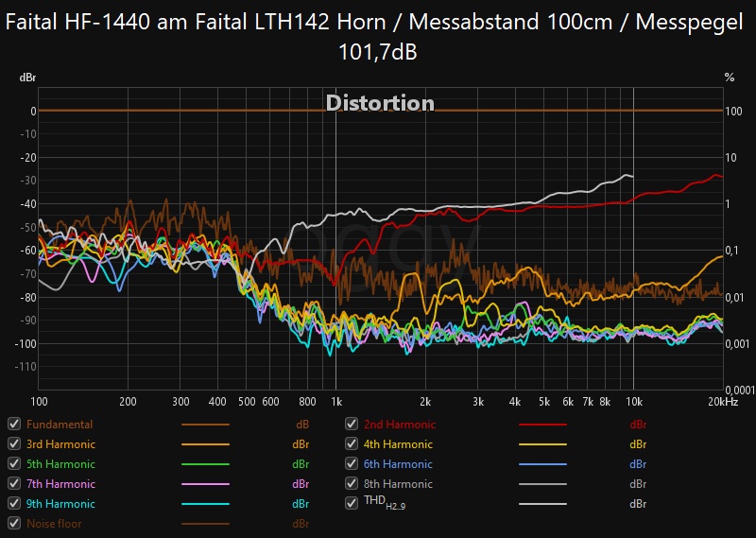The image size is (756, 538).
Task: Click the 0,0001 percent axis label
Action: pyautogui.click(x=740, y=390)
